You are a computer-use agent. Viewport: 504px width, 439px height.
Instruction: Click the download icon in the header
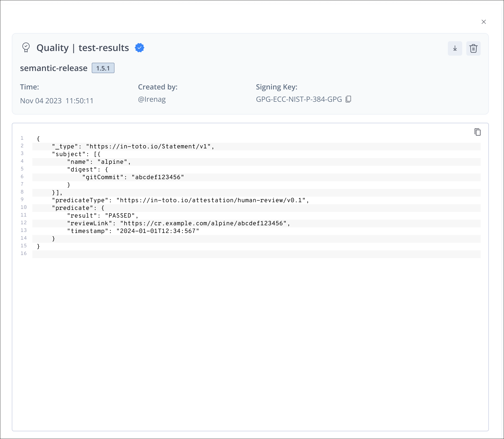pos(455,48)
